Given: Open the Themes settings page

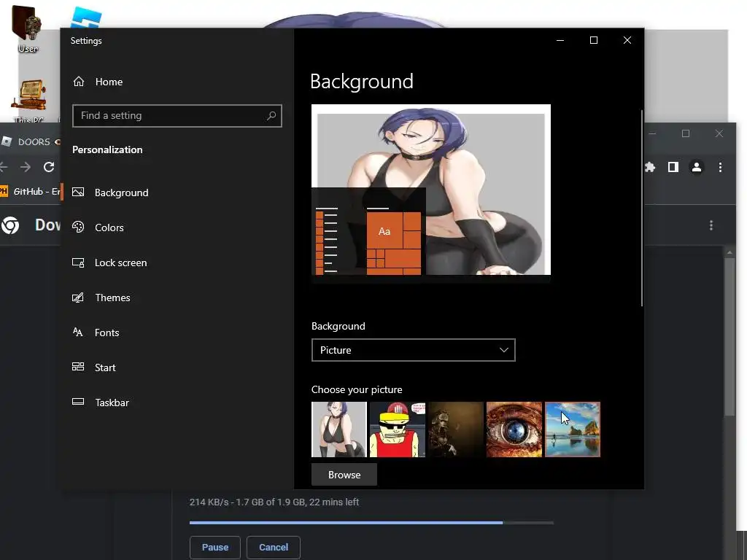Looking at the screenshot, I should click(101, 297).
